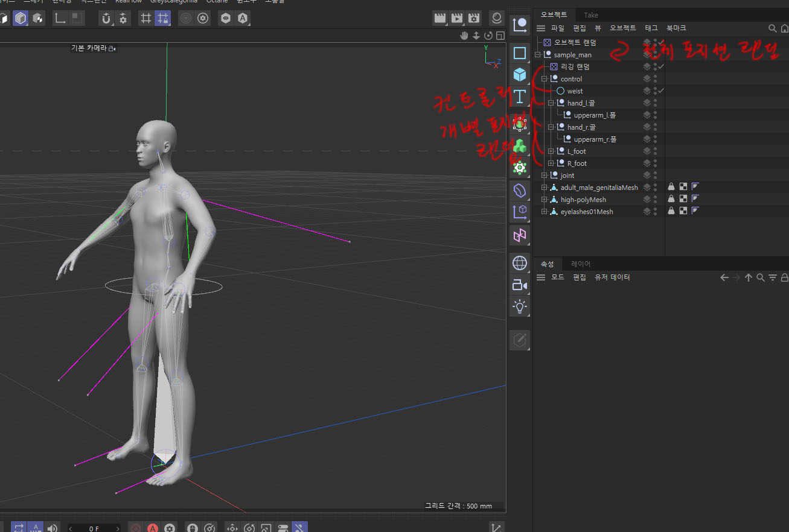
Task: Click the red autokey A button
Action: (153, 528)
